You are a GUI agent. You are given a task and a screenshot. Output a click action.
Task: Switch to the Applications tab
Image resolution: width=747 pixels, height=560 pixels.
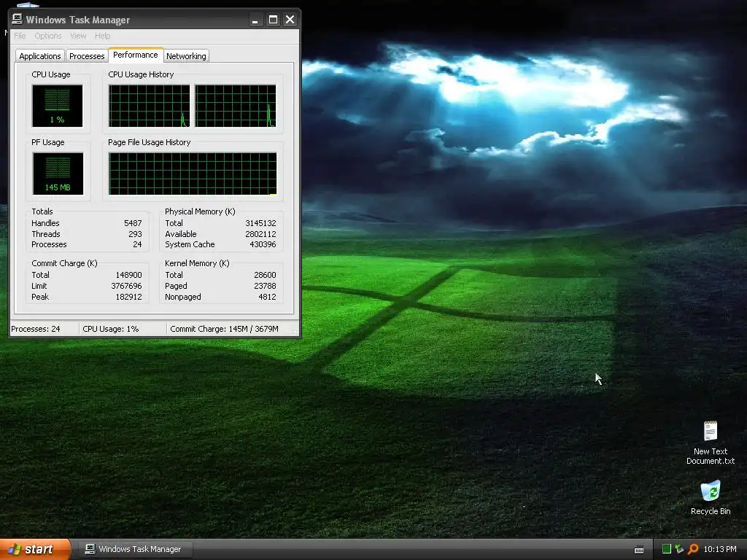point(40,56)
